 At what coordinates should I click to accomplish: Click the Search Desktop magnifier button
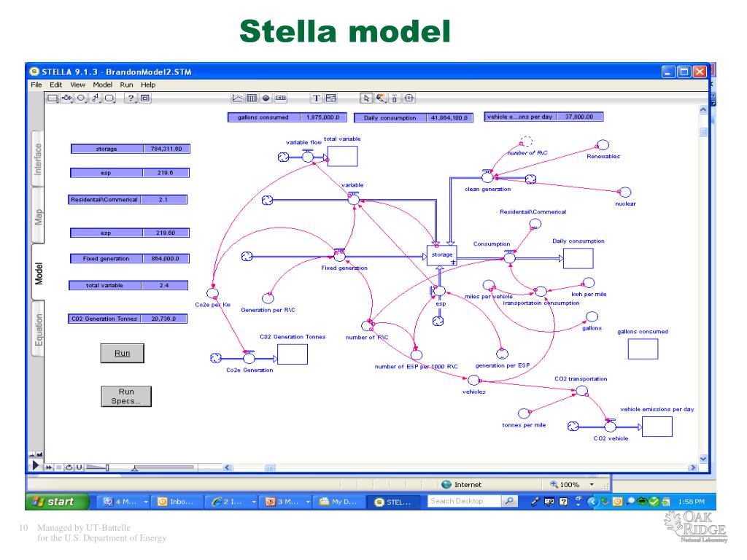(509, 501)
